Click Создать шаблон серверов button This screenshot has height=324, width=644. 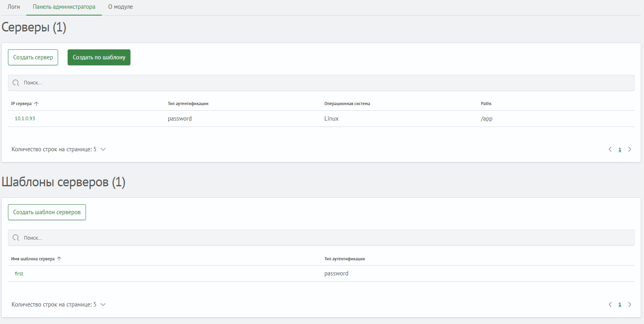pos(47,212)
